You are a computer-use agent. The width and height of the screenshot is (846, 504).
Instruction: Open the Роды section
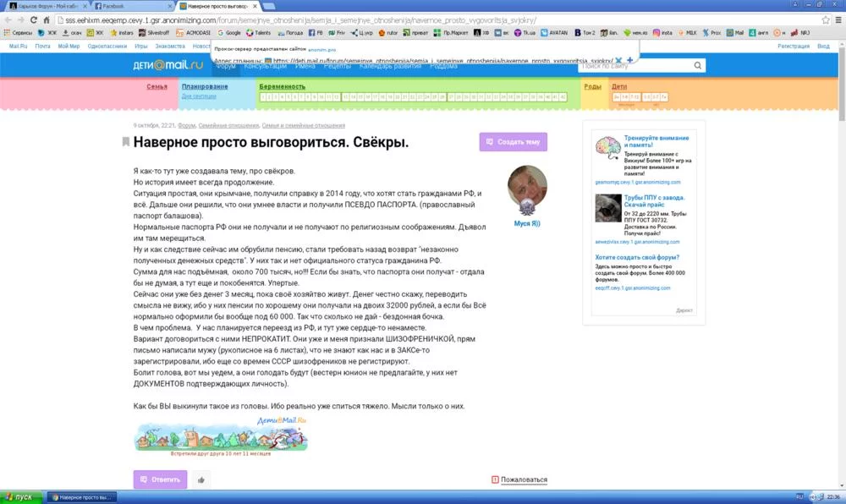(592, 86)
